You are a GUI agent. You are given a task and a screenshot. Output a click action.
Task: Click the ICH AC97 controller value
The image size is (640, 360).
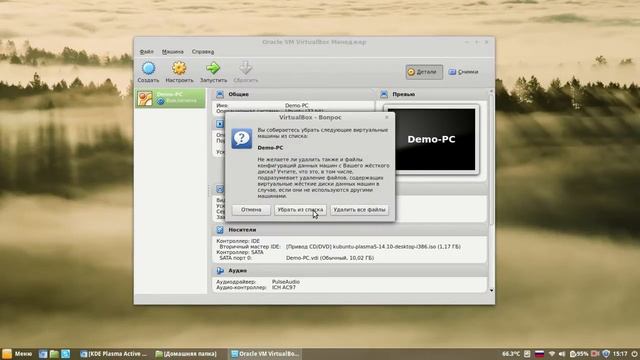[x=284, y=287]
